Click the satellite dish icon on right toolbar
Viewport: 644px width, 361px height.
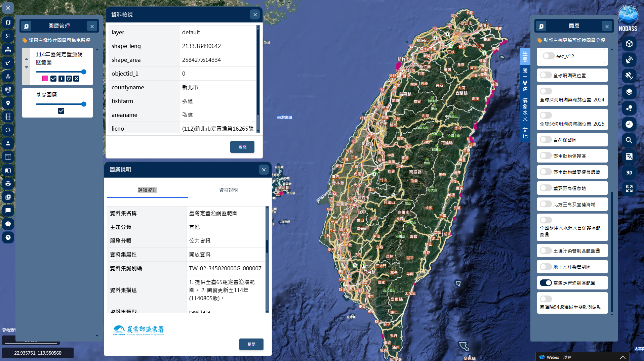tap(629, 60)
